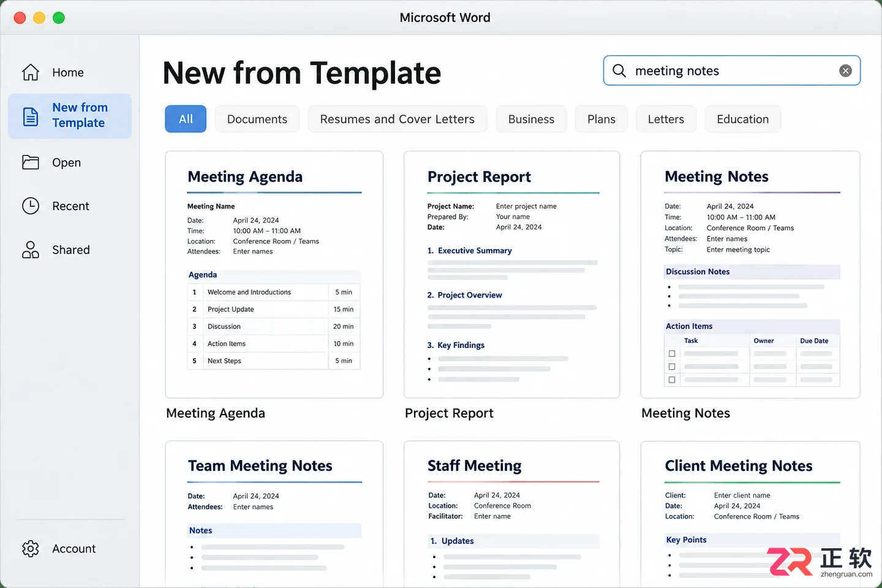The image size is (882, 588).
Task: Clear the search text with the X button
Action: tap(845, 71)
